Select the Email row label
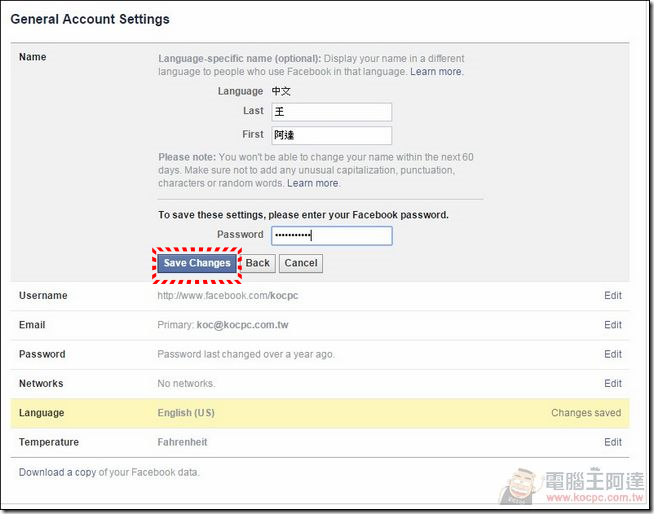 click(32, 325)
